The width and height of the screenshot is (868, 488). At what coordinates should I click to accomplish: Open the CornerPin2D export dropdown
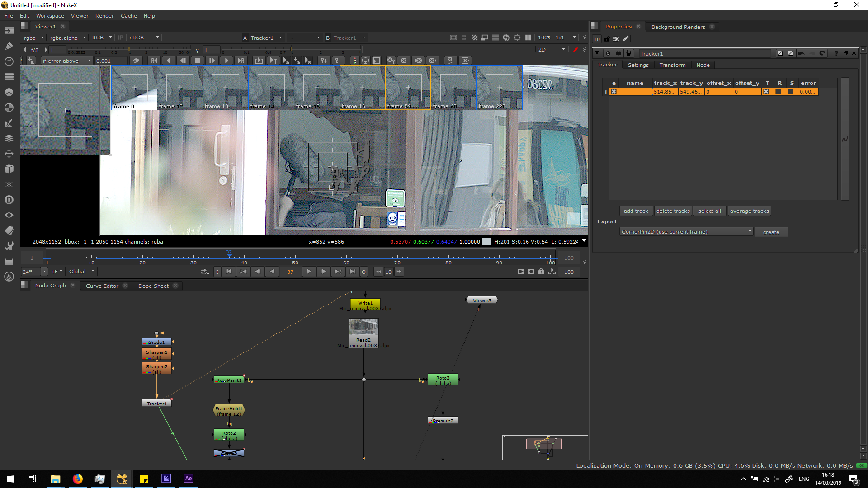(686, 232)
